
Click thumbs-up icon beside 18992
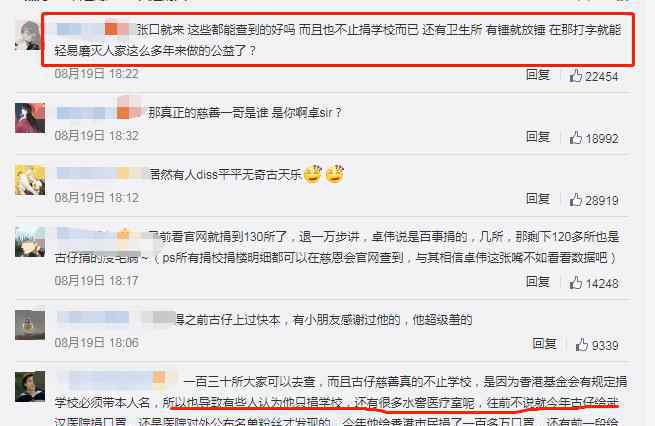pyautogui.click(x=576, y=137)
